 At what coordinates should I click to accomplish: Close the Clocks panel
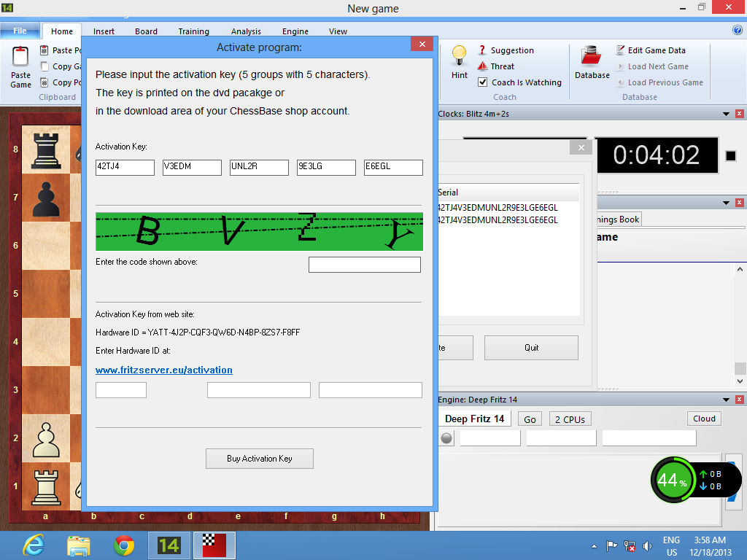[740, 114]
